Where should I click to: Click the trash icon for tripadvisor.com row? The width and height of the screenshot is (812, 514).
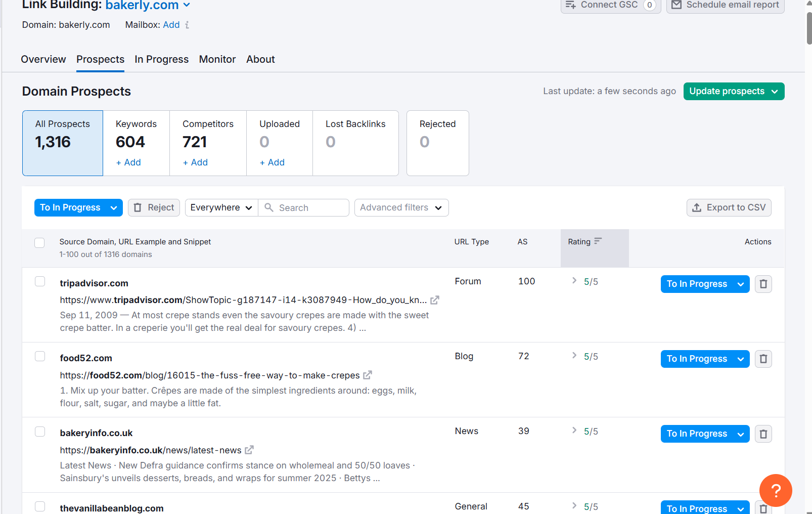763,284
